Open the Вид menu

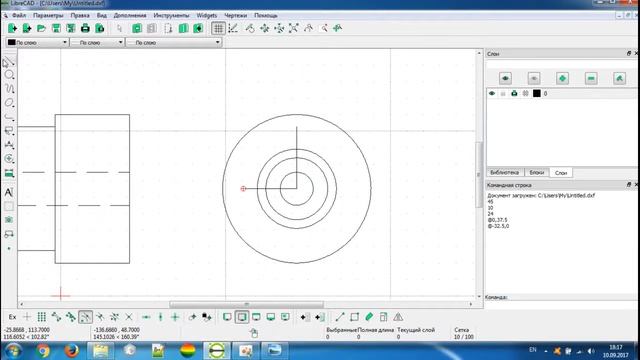tap(102, 16)
